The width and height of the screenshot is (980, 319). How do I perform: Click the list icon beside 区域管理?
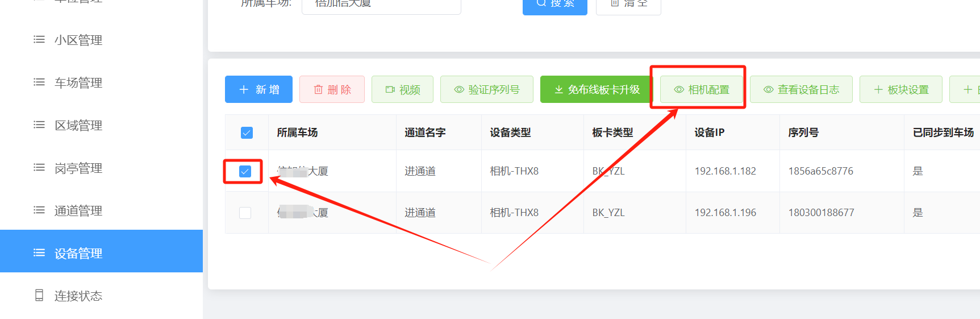click(39, 125)
